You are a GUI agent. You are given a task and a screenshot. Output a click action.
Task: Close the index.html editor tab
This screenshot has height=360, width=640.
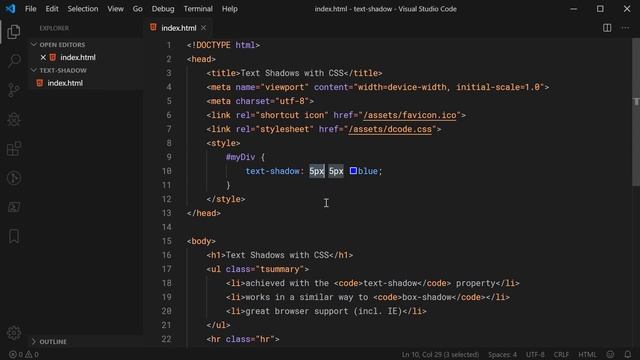(203, 28)
